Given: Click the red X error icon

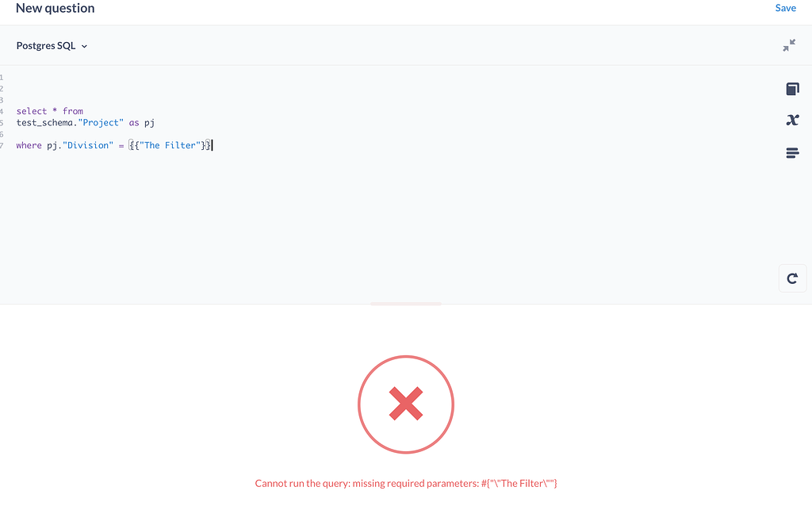Looking at the screenshot, I should (x=406, y=404).
